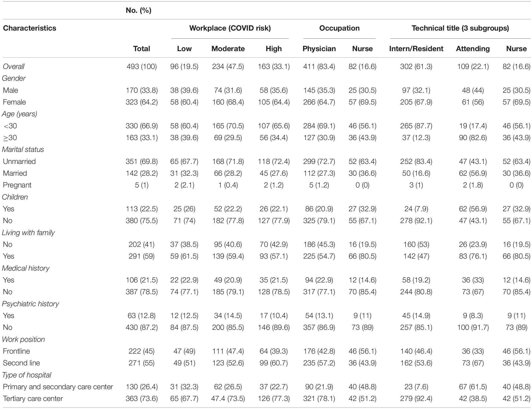532x409 pixels.
Task: Select the '113 (22.5)' cell
Action: point(142,209)
